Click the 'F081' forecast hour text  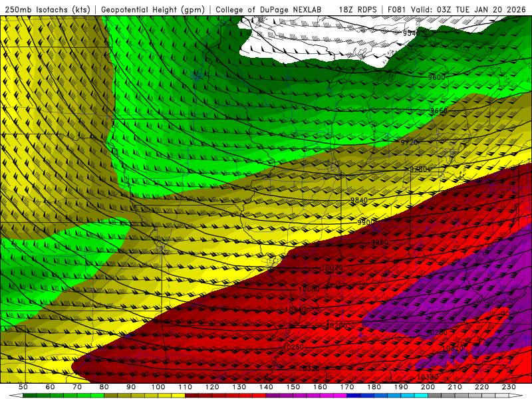[x=397, y=9]
